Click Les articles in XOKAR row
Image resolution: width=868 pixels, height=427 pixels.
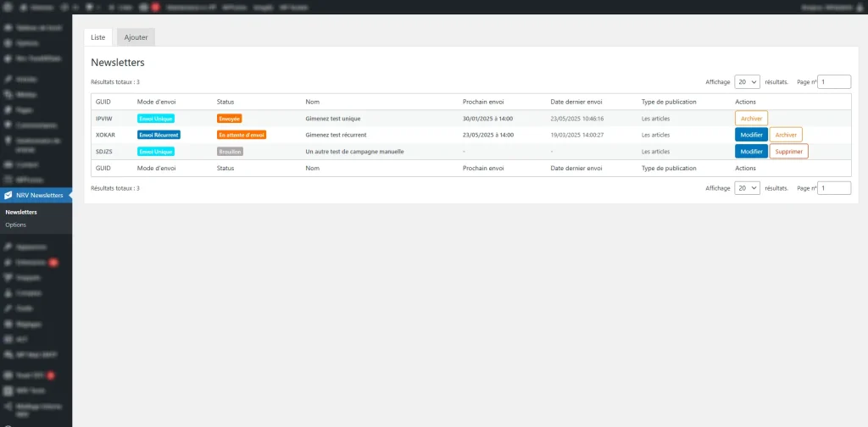click(655, 135)
